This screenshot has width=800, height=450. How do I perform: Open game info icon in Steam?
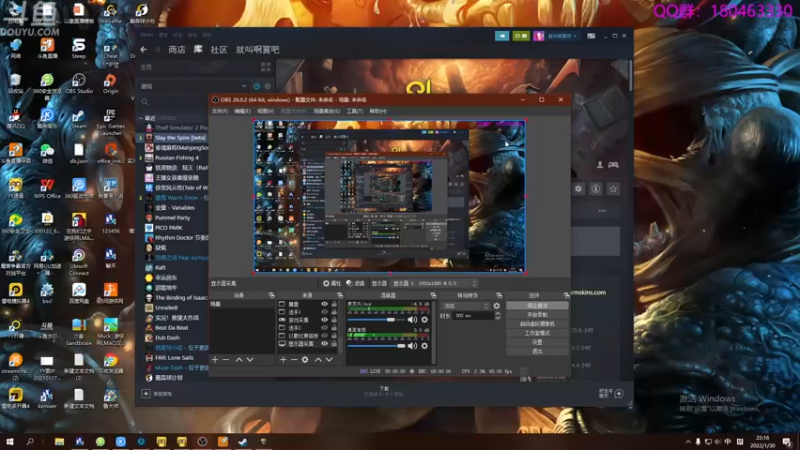595,189
